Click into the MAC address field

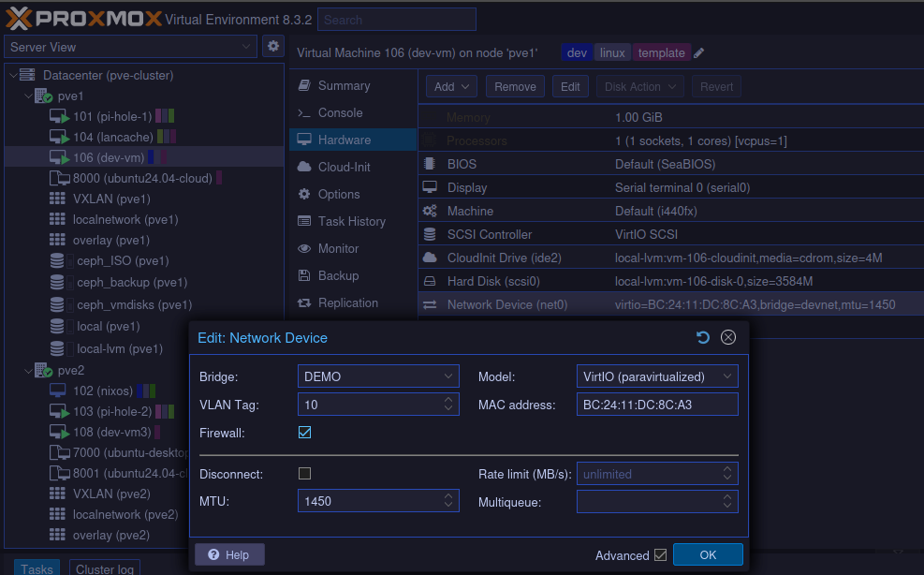[x=657, y=405]
